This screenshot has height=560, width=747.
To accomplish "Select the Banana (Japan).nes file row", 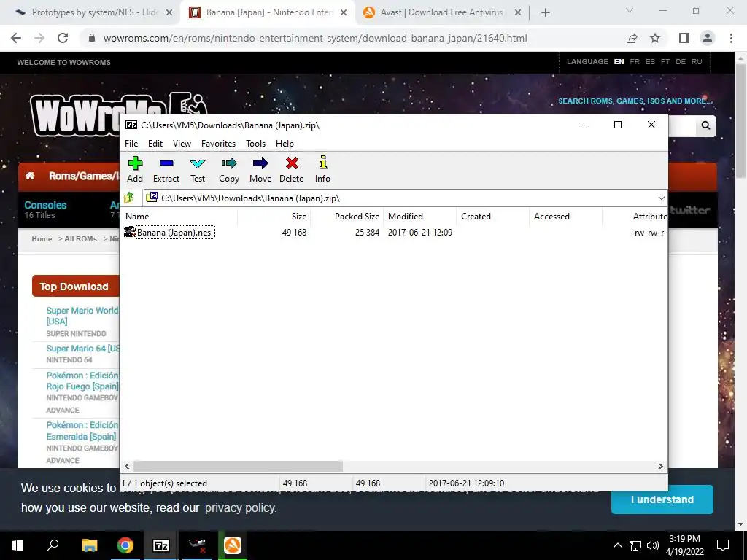I will [x=393, y=233].
